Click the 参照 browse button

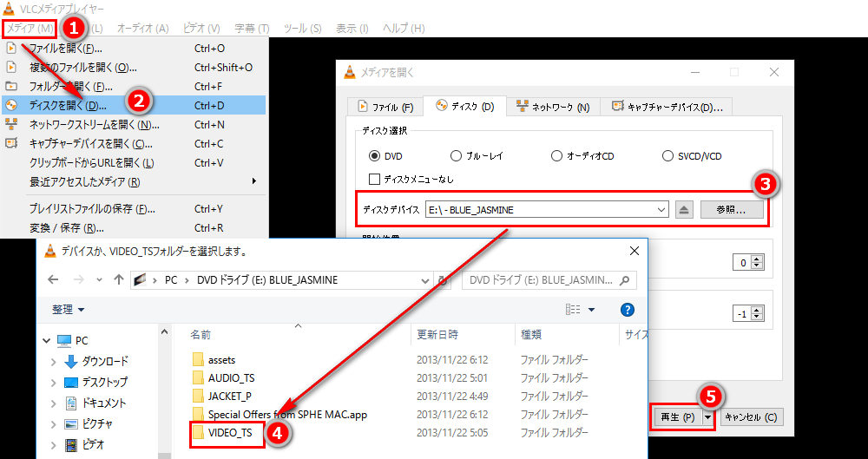[739, 210]
